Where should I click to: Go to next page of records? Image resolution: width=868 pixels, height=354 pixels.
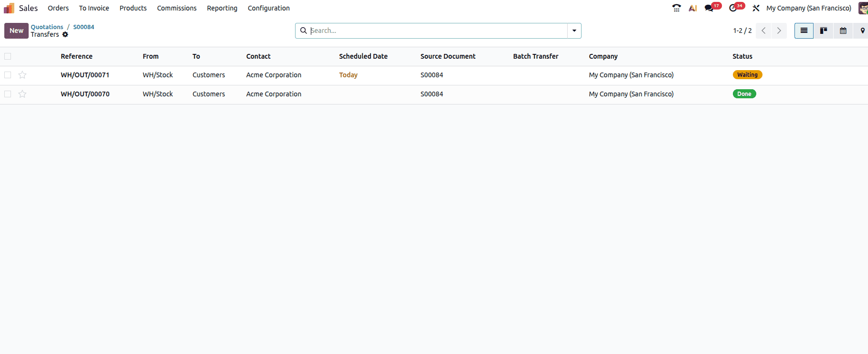[x=779, y=31]
